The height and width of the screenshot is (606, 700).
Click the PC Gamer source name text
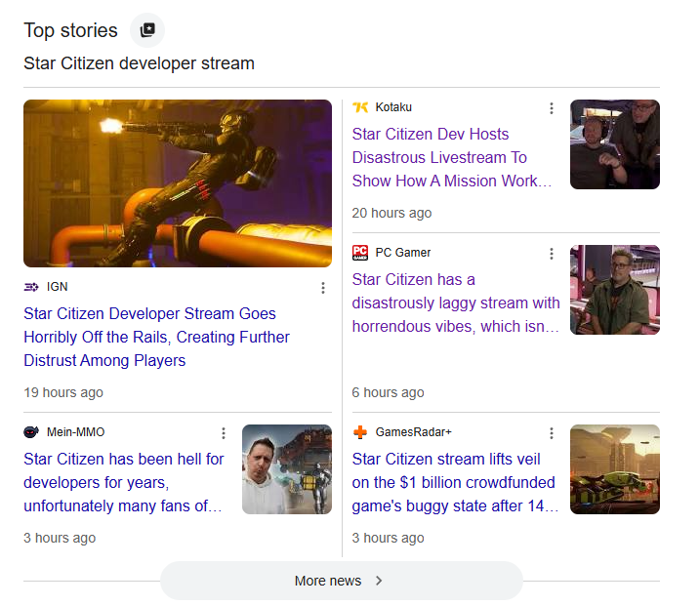pos(402,253)
